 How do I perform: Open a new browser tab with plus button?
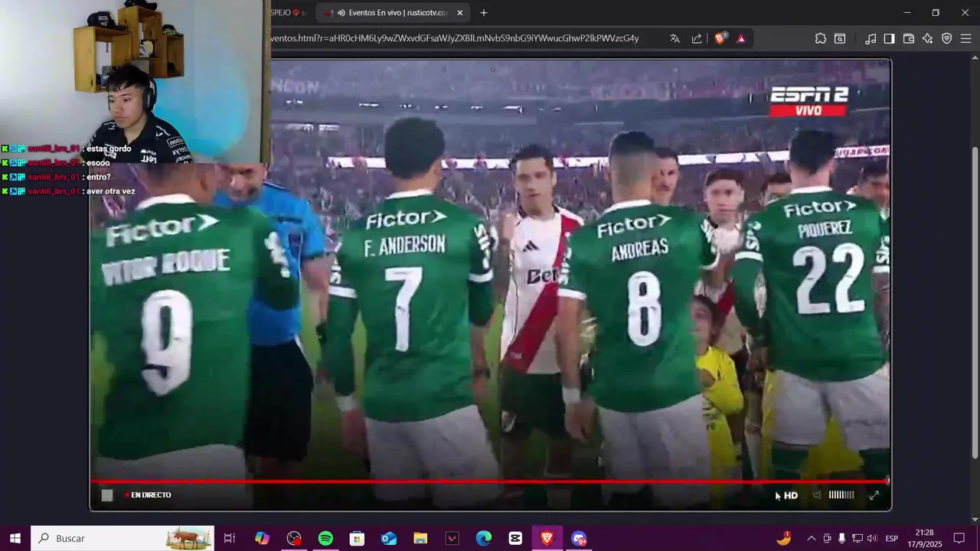point(483,12)
